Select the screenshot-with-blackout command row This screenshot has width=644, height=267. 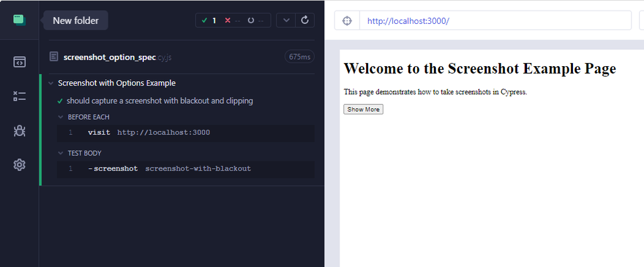(x=186, y=169)
